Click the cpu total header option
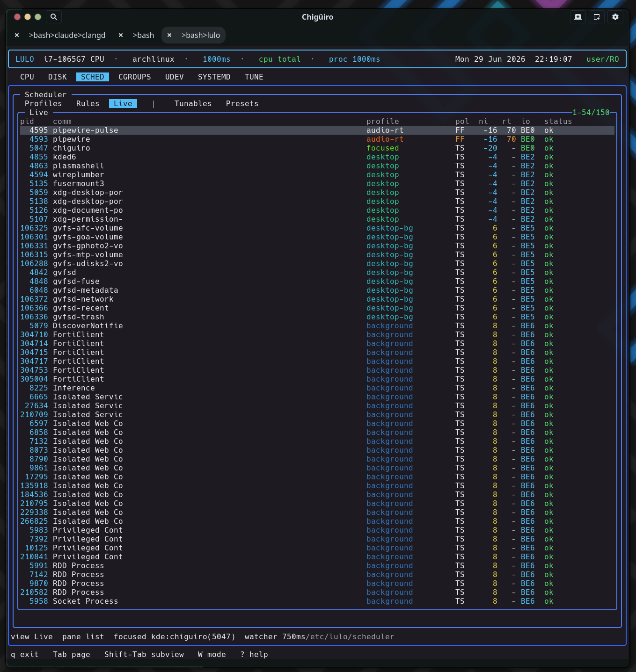This screenshot has height=672, width=636. (280, 59)
